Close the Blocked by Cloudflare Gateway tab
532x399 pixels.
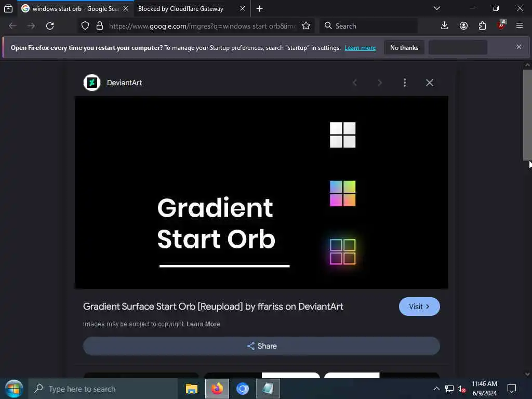click(242, 8)
